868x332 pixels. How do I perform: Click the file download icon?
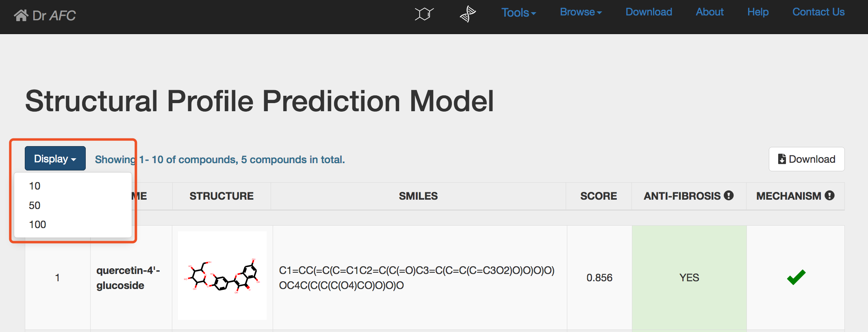(781, 159)
